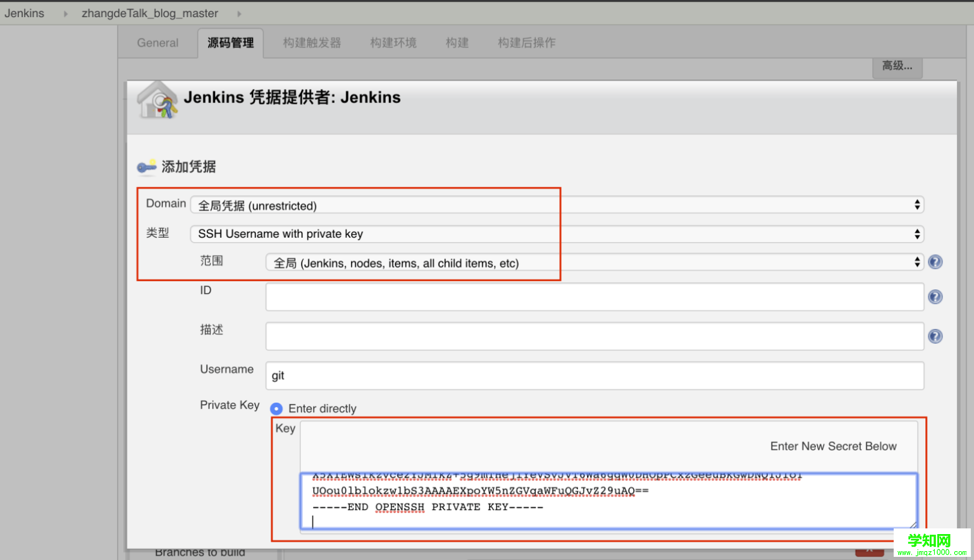
Task: Switch to the 构建后操作 tab
Action: click(527, 43)
